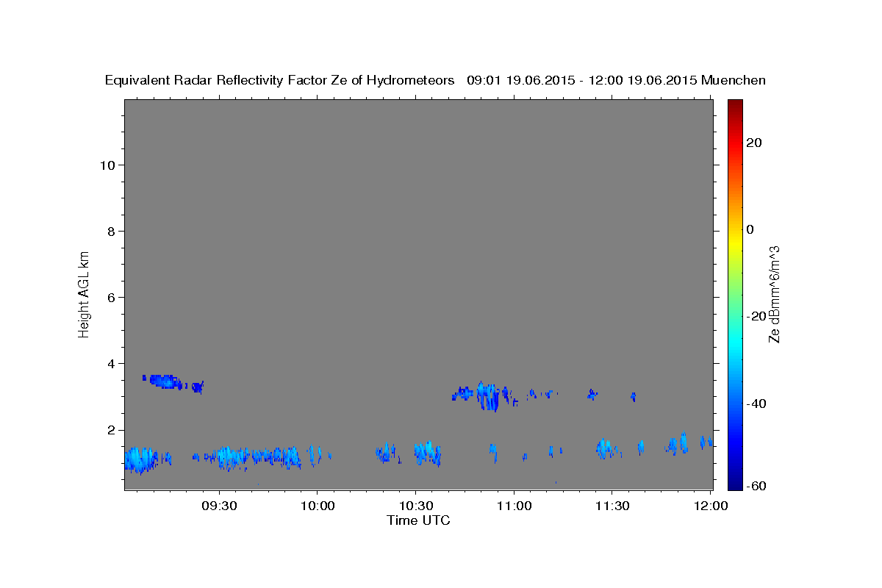Click the colorbar value label '-60'
Screen dimensions: 882x588
pos(756,486)
